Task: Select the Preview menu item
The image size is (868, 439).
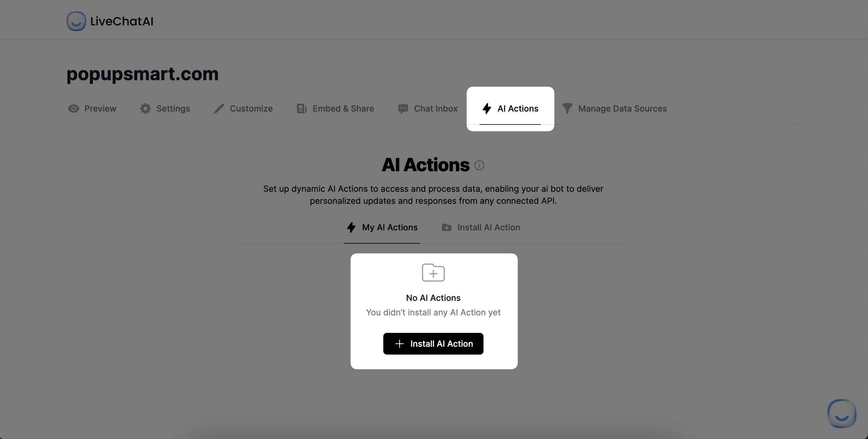Action: (x=91, y=109)
